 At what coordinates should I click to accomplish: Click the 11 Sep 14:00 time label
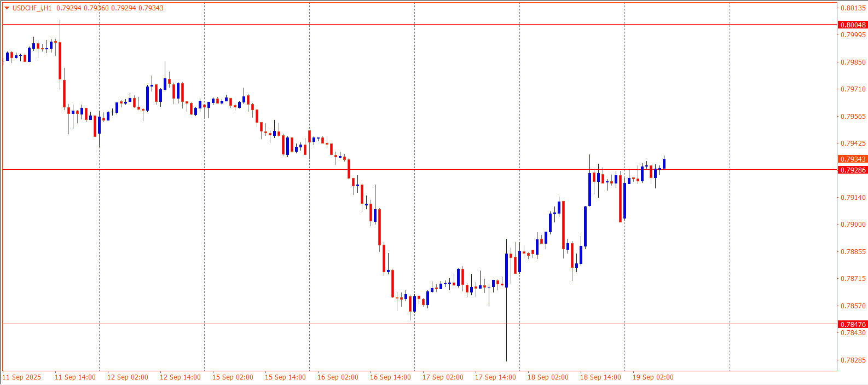coord(75,377)
